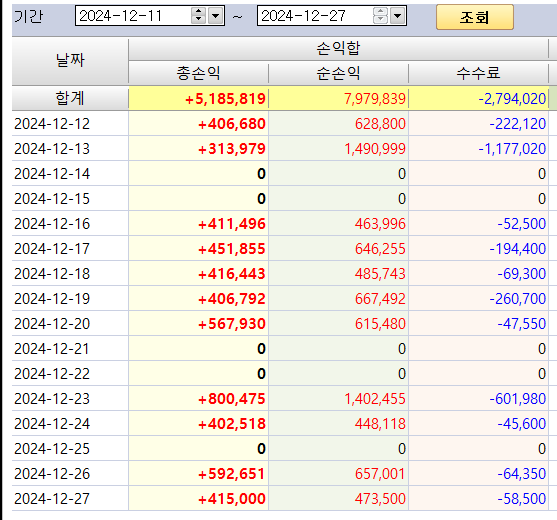Click value 667,492
This screenshot has height=520, width=557.
click(x=380, y=299)
